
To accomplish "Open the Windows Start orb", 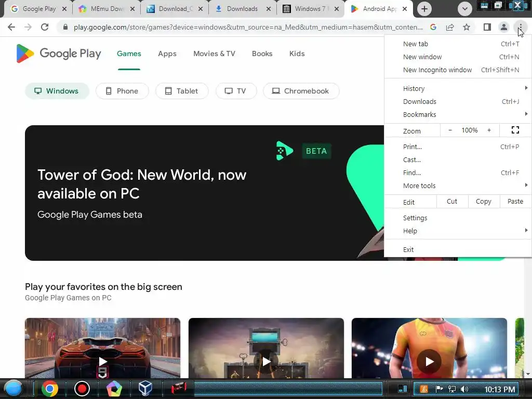I will pos(13,389).
